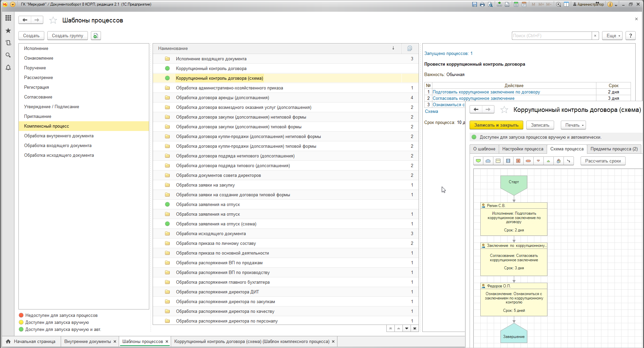Click the Записать и закрыть button
This screenshot has height=348, width=644.
pyautogui.click(x=496, y=125)
